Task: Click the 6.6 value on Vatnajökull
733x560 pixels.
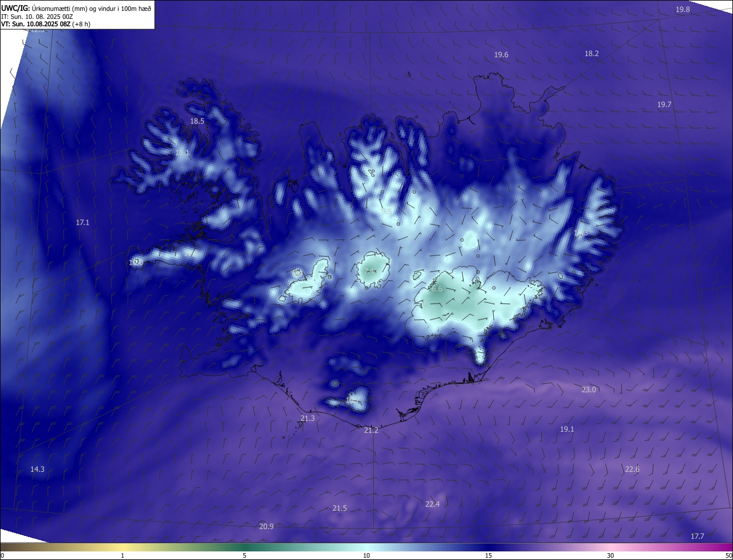Action: click(437, 289)
